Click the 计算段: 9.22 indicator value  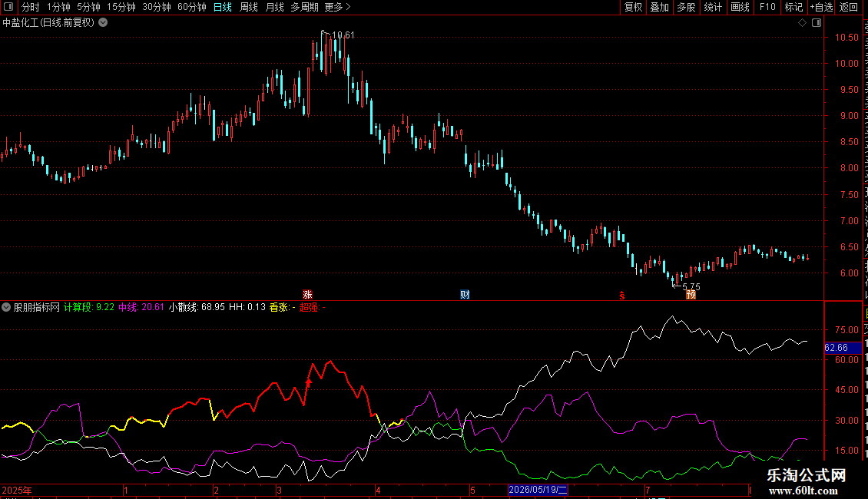click(89, 307)
